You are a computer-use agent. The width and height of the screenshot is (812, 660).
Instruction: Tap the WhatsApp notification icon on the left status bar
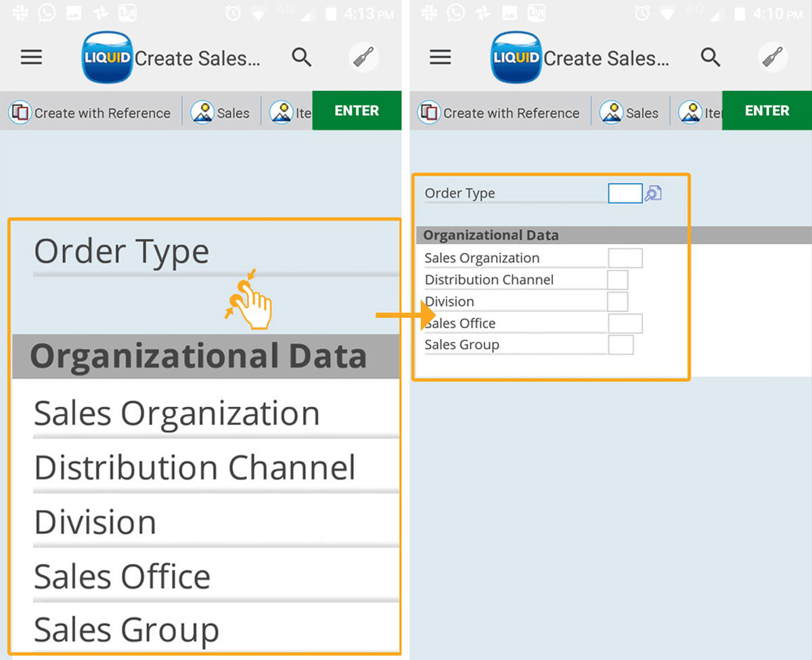coord(47,13)
